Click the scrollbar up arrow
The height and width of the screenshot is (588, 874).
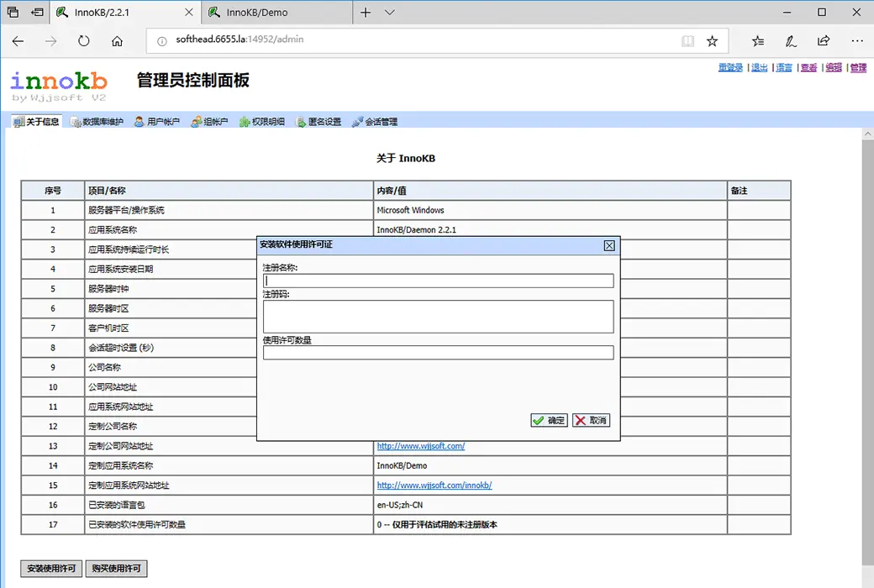coord(868,134)
